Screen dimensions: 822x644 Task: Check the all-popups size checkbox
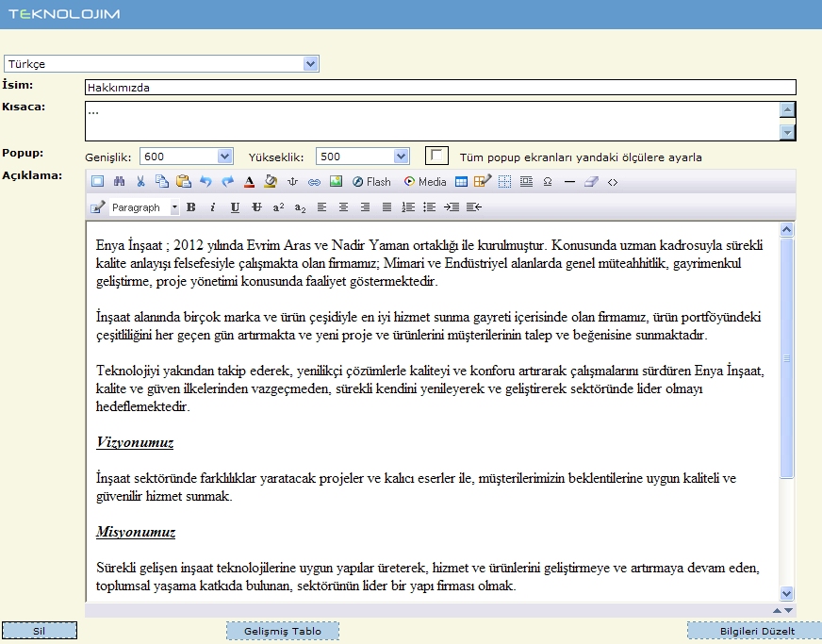click(436, 156)
